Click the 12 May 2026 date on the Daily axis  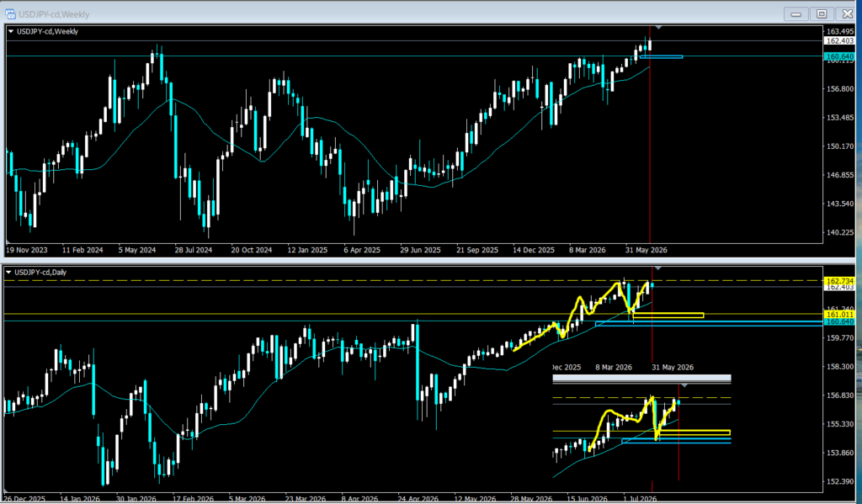475,499
